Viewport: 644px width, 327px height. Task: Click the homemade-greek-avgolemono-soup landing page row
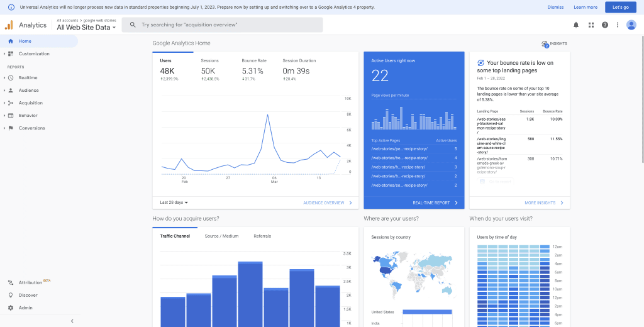pyautogui.click(x=519, y=165)
